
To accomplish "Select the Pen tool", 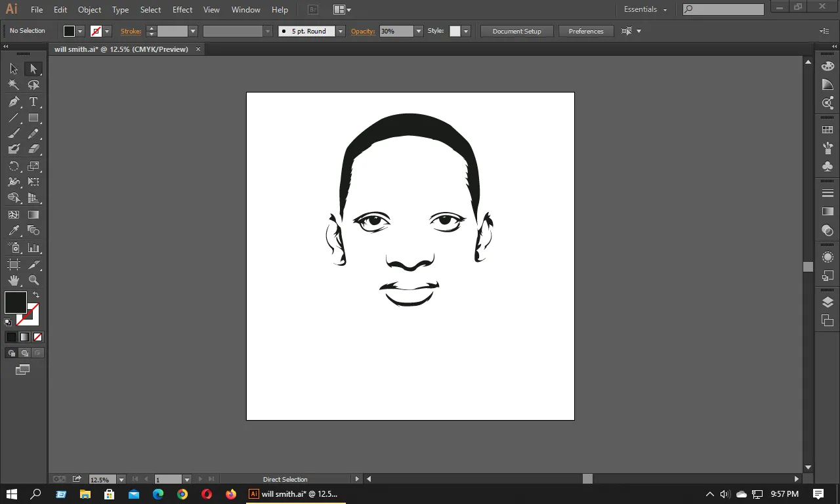I will tap(14, 102).
